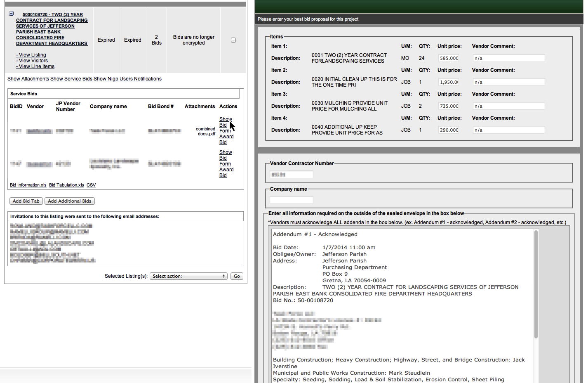Tick the checkbox for listing 5000108720
This screenshot has width=588, height=383.
[x=233, y=40]
